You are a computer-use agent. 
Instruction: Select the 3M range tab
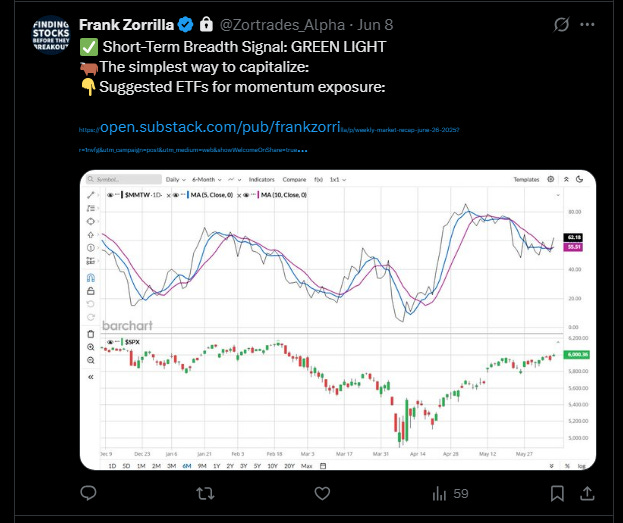pos(172,466)
